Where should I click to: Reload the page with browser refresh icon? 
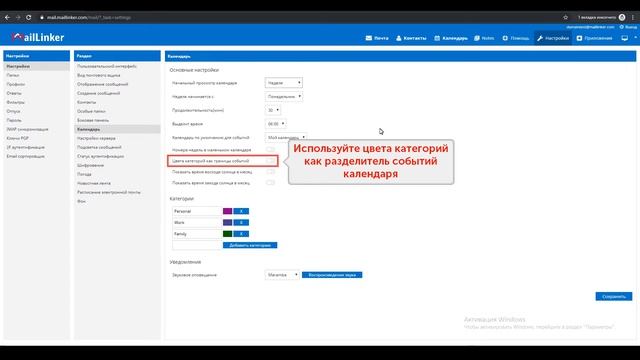pyautogui.click(x=29, y=18)
